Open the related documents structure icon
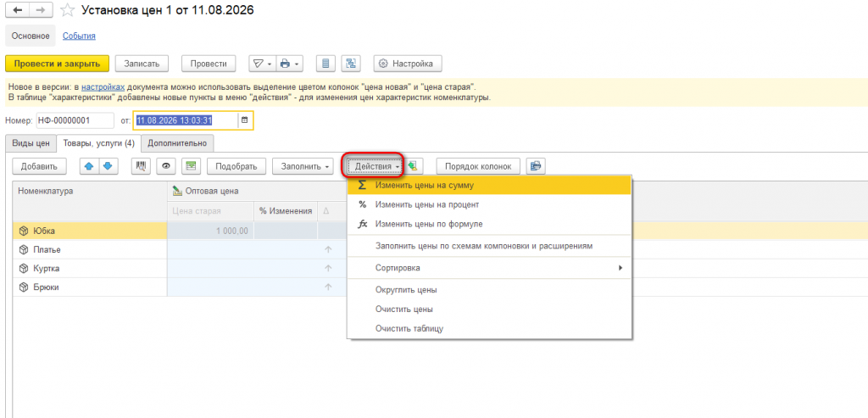Image resolution: width=868 pixels, height=418 pixels. tap(350, 64)
